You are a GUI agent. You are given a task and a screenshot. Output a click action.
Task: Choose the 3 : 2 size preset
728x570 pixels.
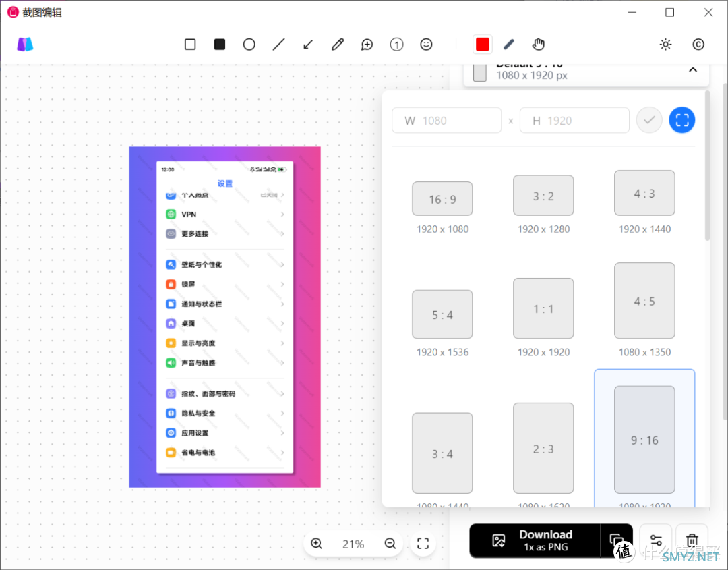click(544, 196)
